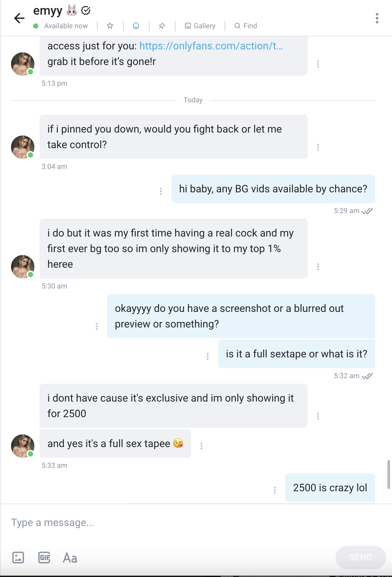Open the header three-dot options menu
The image size is (392, 577).
click(x=377, y=18)
